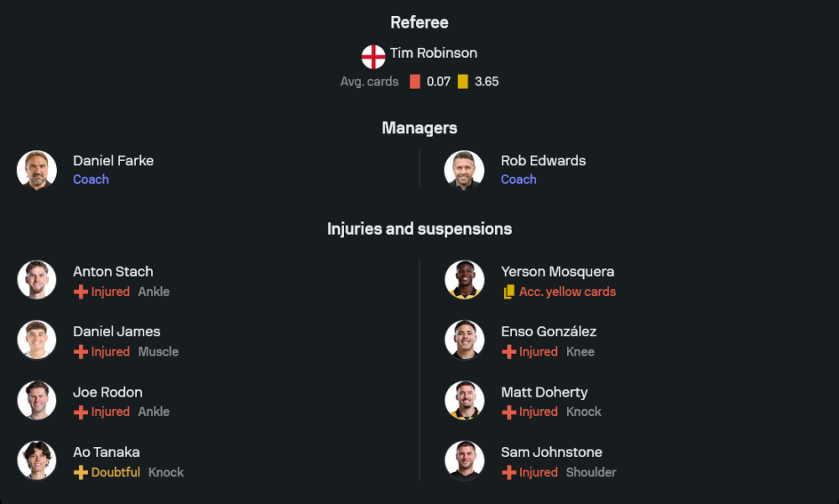Click the red injury cross next to Anton Stach
Screen dimensions: 839x504
[81, 292]
